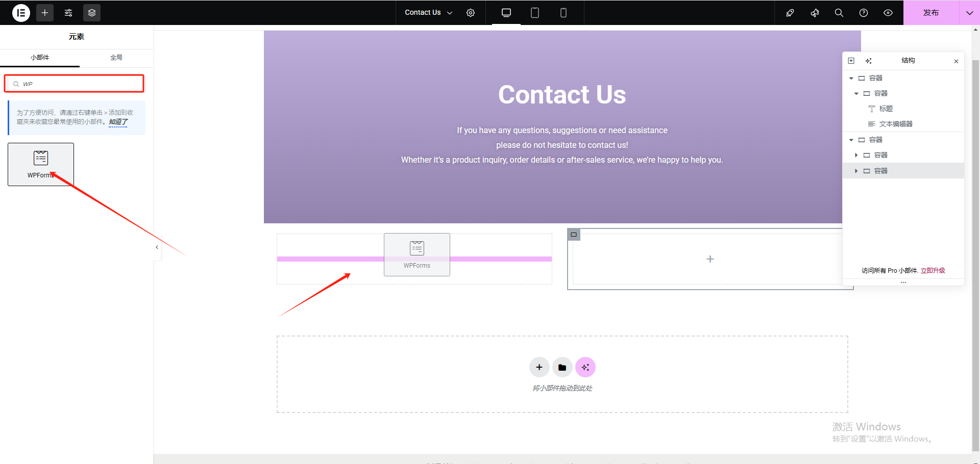Screen dimensions: 980x464
Task: Select the 小部件 tab
Action: point(40,58)
